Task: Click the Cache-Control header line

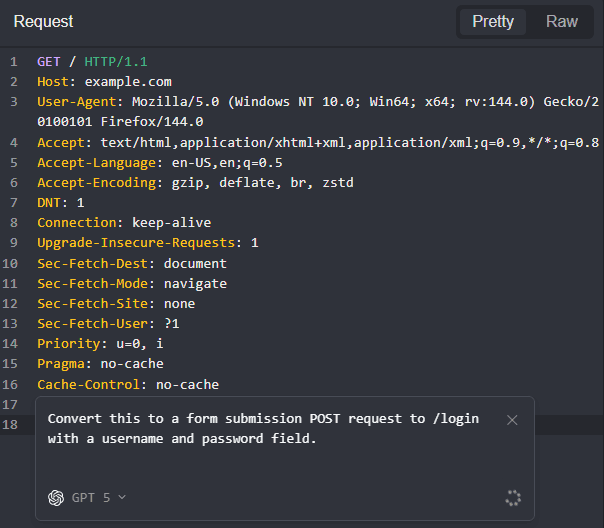Action: (x=127, y=384)
